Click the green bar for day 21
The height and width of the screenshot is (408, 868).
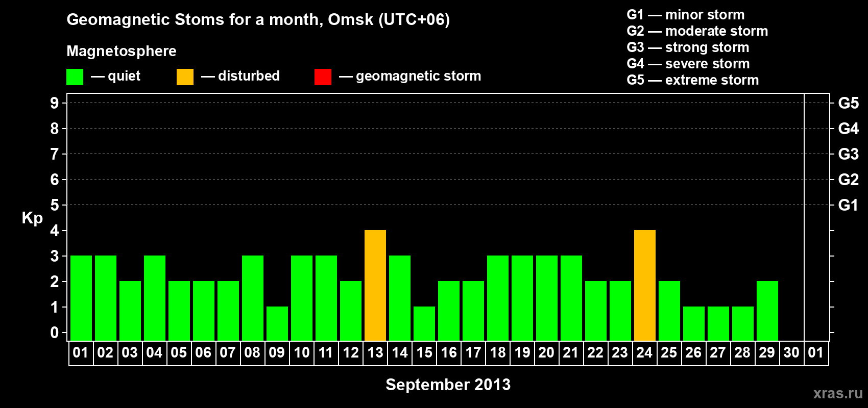click(x=571, y=298)
